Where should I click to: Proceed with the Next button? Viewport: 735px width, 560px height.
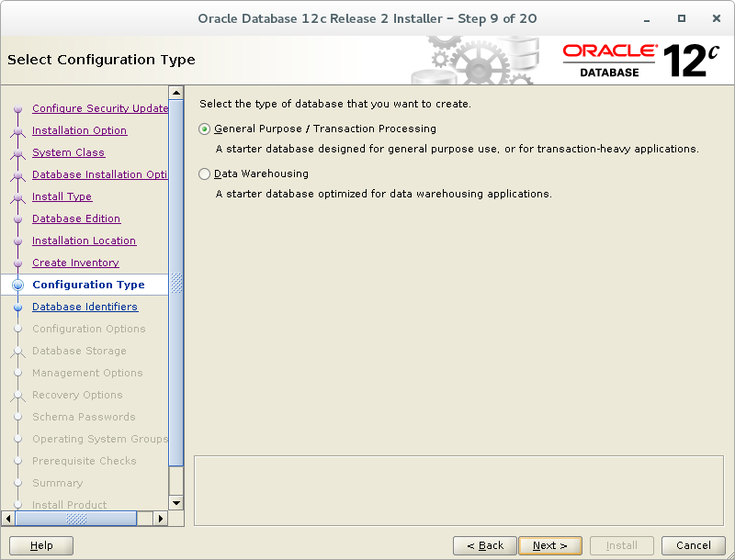click(x=550, y=545)
